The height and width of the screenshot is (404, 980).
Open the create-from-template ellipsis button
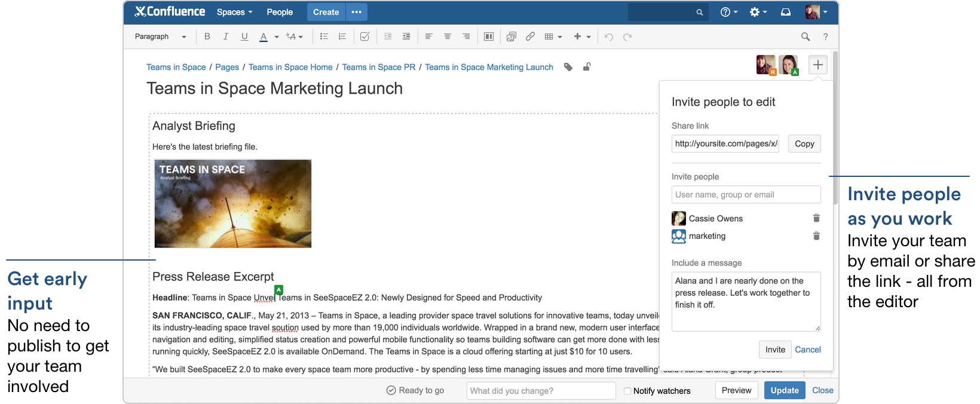(357, 12)
